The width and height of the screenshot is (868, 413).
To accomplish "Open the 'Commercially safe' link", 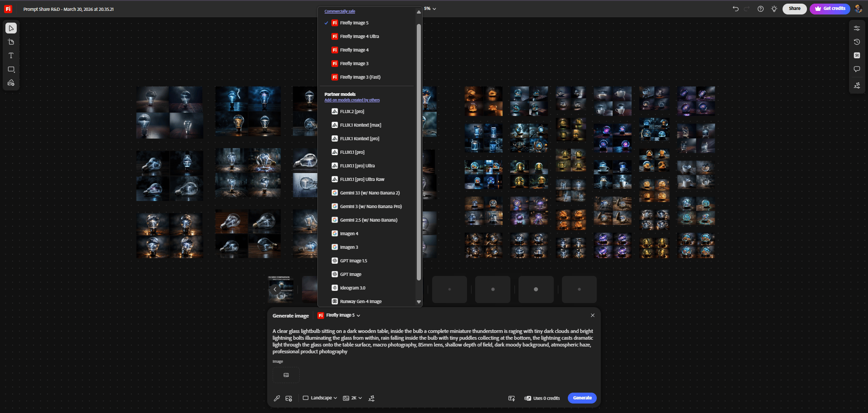I will click(340, 11).
